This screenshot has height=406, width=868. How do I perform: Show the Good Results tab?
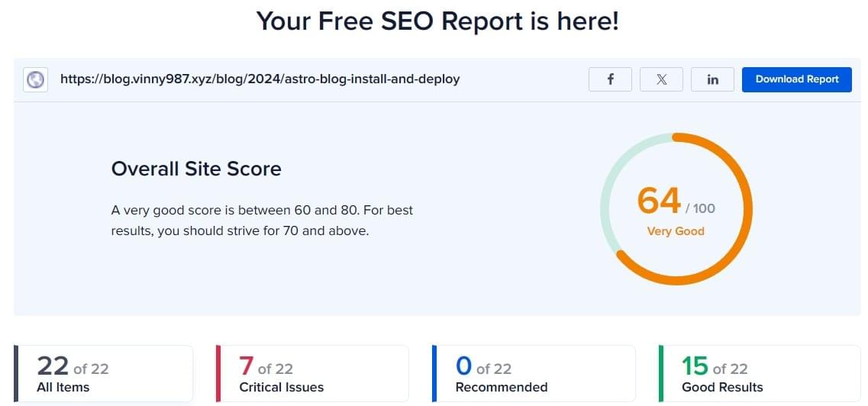coord(759,374)
